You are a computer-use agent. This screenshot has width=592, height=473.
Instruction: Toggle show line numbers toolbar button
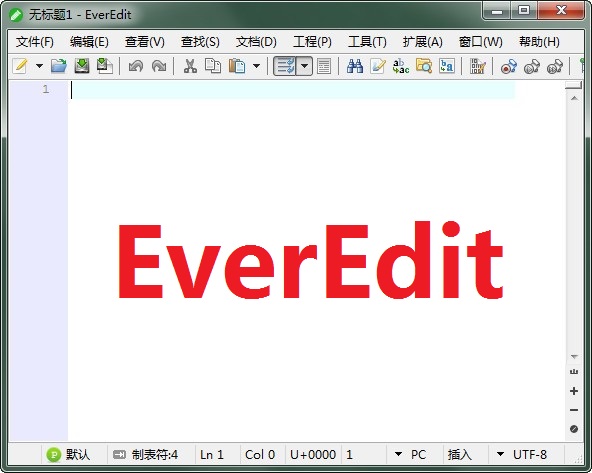(324, 66)
